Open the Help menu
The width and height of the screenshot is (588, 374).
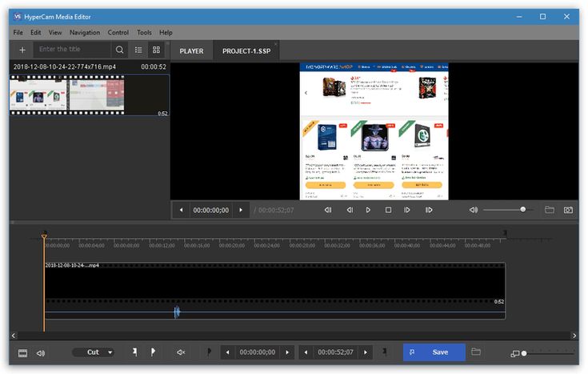166,33
